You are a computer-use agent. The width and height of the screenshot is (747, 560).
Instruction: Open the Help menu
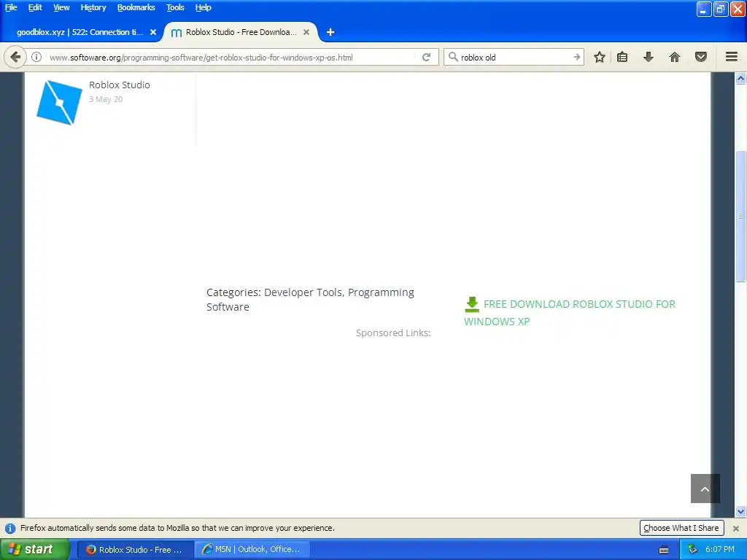[203, 7]
